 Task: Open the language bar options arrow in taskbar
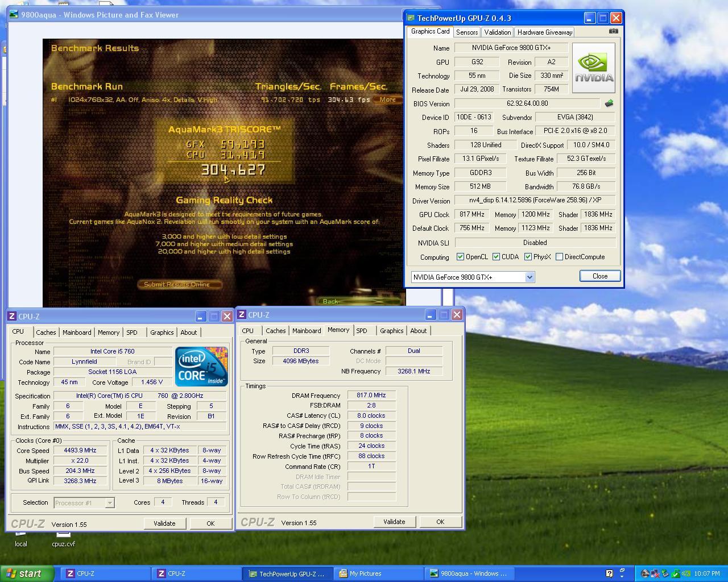622,577
